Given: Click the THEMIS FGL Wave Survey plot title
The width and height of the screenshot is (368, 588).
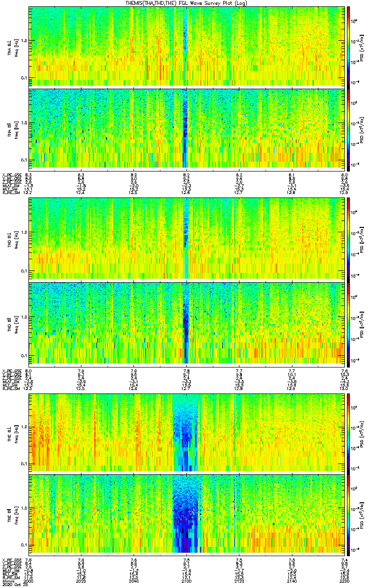Looking at the screenshot, I should tap(186, 3).
